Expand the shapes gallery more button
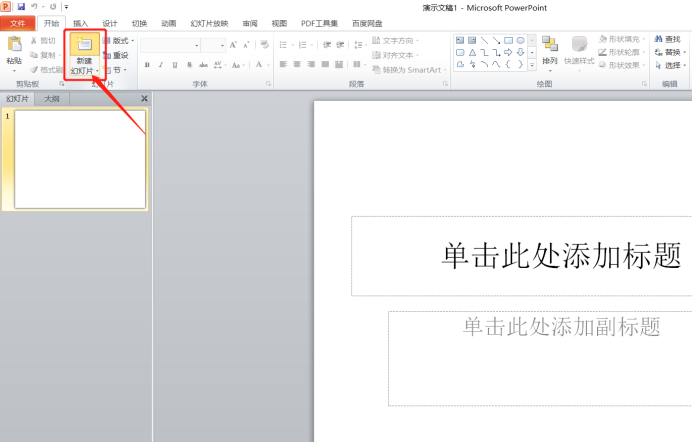Screen dimensions: 692x443 pos(532,65)
